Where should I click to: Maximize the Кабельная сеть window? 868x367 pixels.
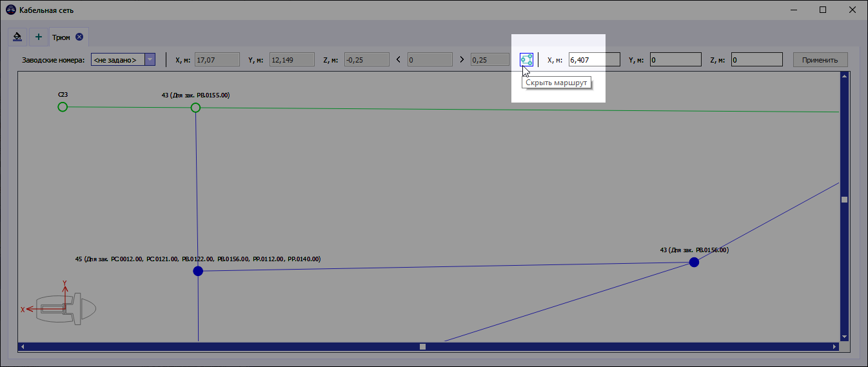pyautogui.click(x=823, y=10)
